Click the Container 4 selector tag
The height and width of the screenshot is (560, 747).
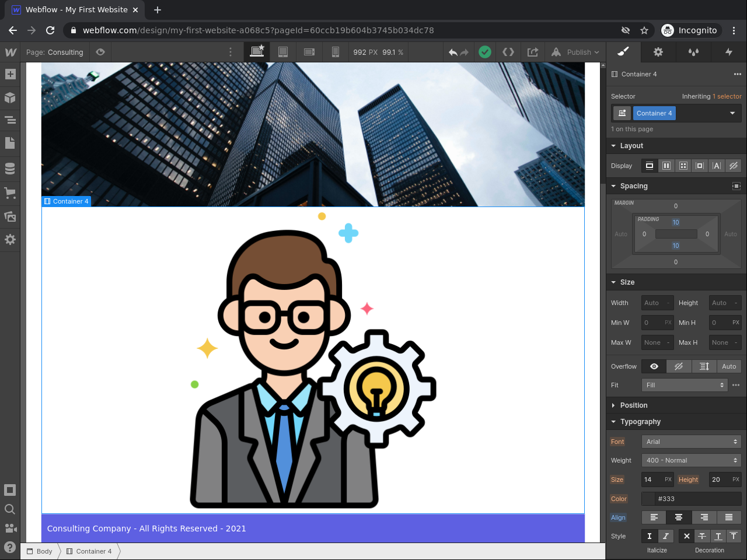point(654,113)
